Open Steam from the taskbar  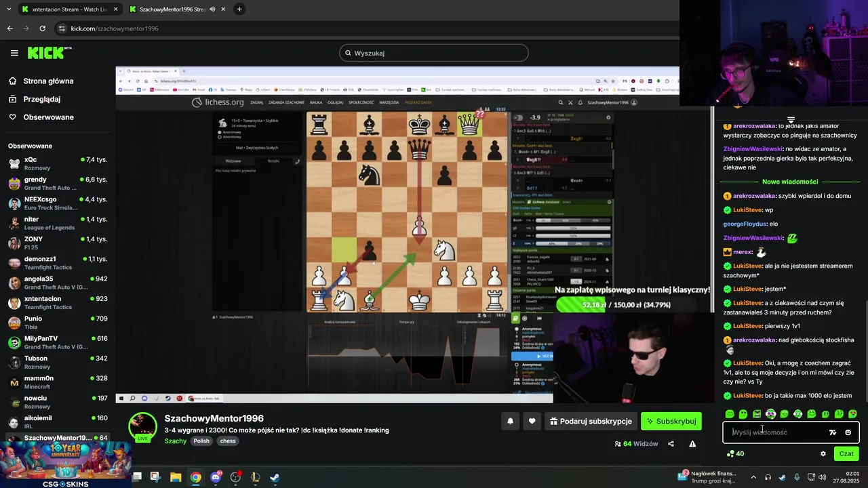[x=275, y=477]
